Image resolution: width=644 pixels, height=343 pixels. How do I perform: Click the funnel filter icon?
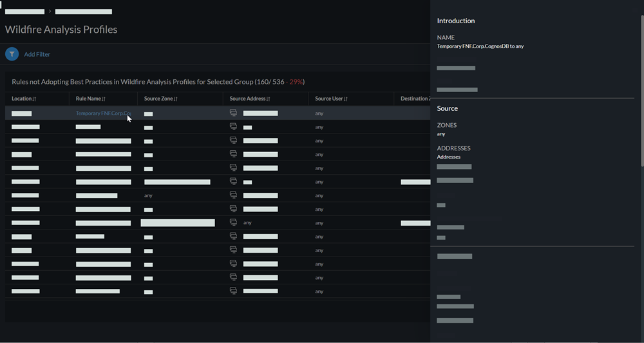tap(12, 55)
